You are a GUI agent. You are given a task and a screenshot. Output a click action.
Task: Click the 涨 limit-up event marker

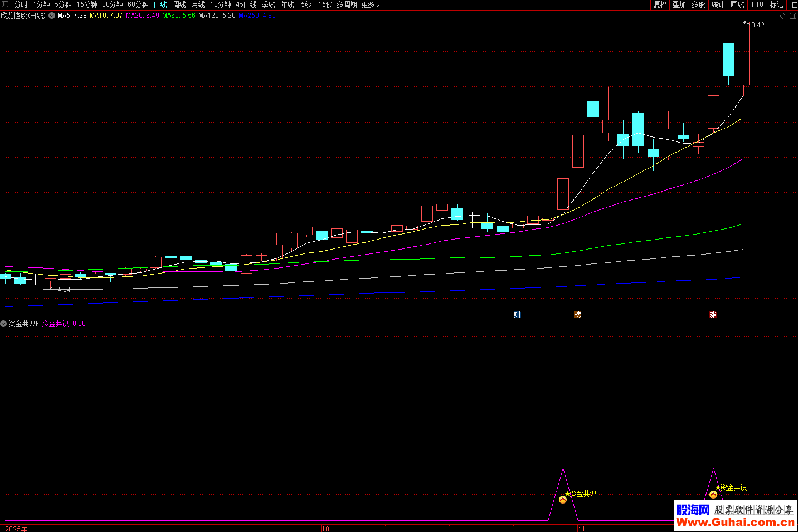pyautogui.click(x=713, y=315)
